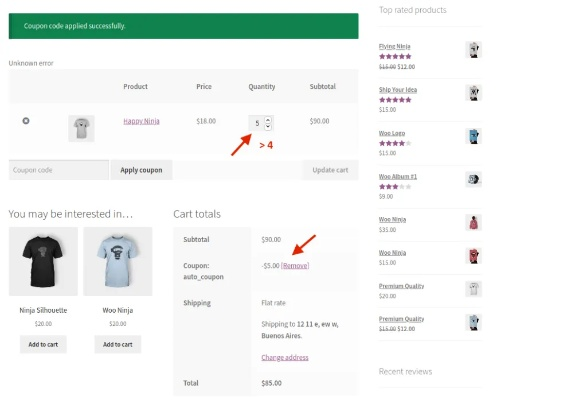Viewport: 587px width, 400px height.
Task: Remove Happy Ninja from cart
Action: coord(26,121)
